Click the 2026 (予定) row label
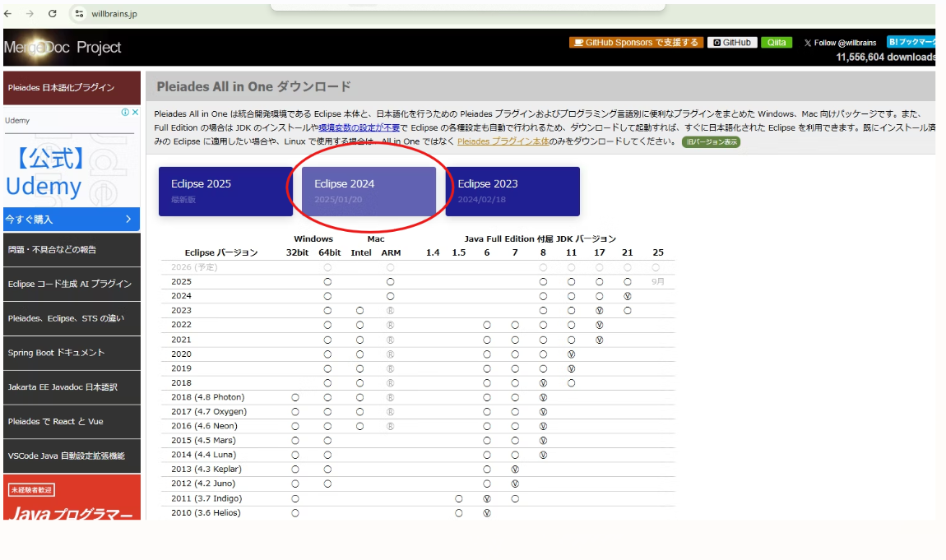 pyautogui.click(x=194, y=267)
